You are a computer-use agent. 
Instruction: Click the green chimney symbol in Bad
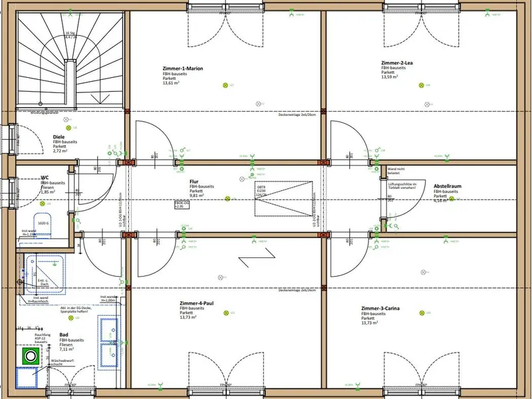(30, 356)
